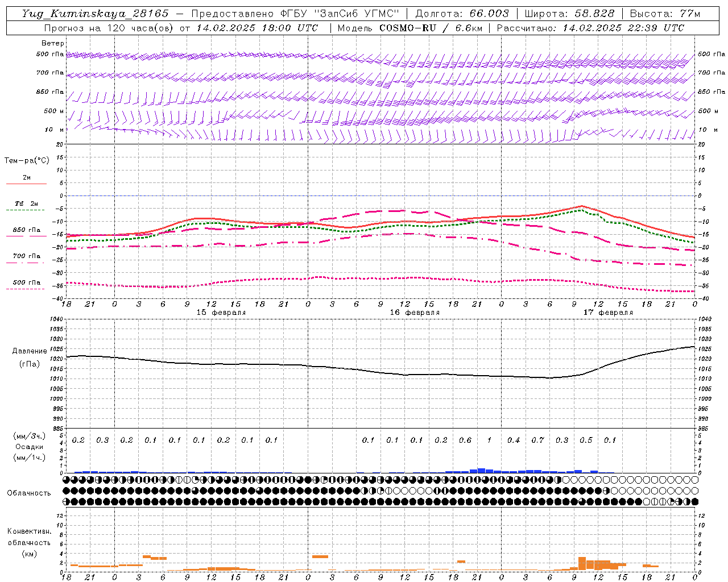Click the 0.4 precipitation value
The height and width of the screenshot is (582, 728).
[x=514, y=440]
